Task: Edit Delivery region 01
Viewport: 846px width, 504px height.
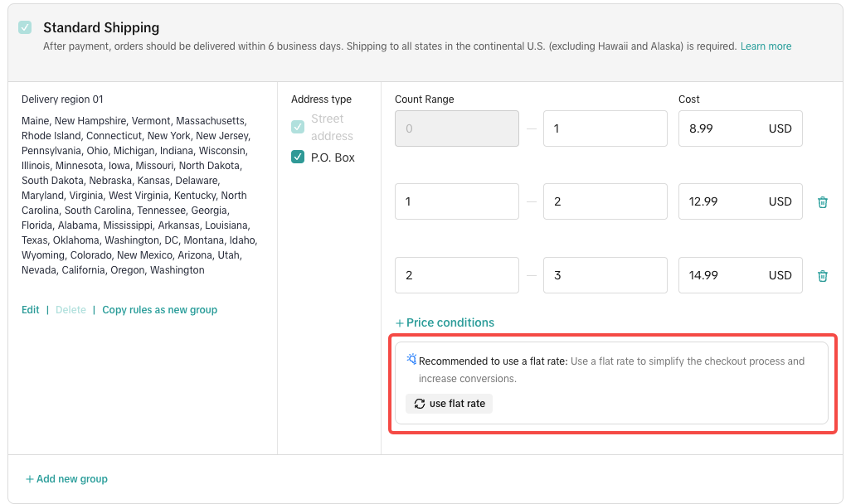Action: point(31,310)
